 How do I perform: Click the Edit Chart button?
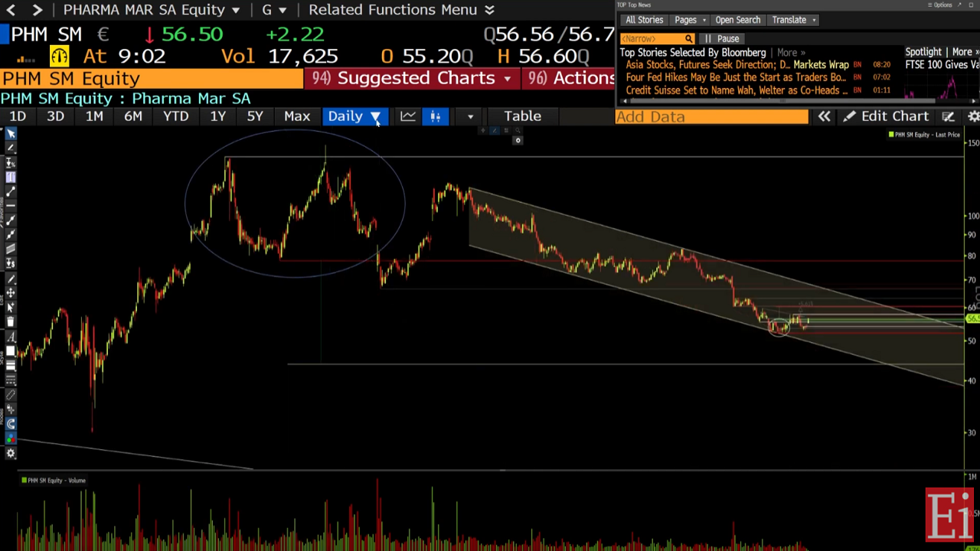[886, 116]
